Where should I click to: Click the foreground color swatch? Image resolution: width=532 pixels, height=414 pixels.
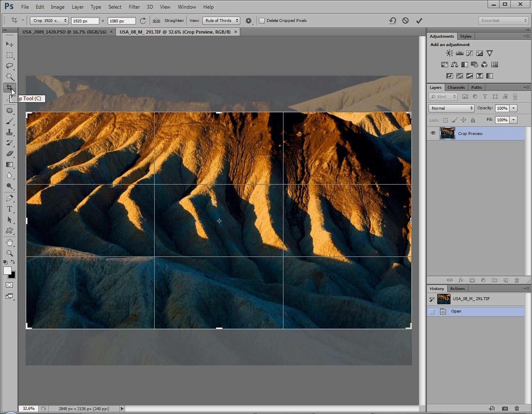pyautogui.click(x=7, y=271)
